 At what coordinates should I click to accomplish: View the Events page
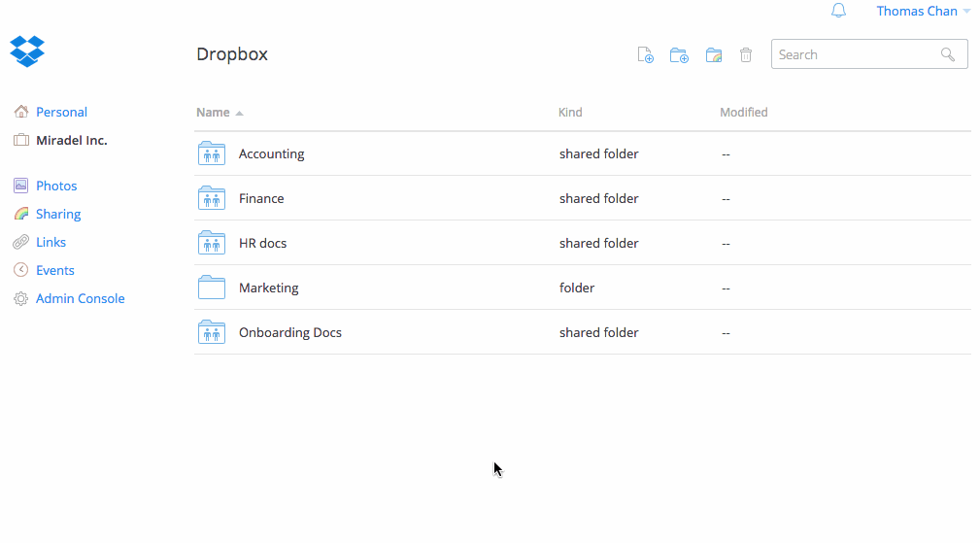pyautogui.click(x=55, y=270)
